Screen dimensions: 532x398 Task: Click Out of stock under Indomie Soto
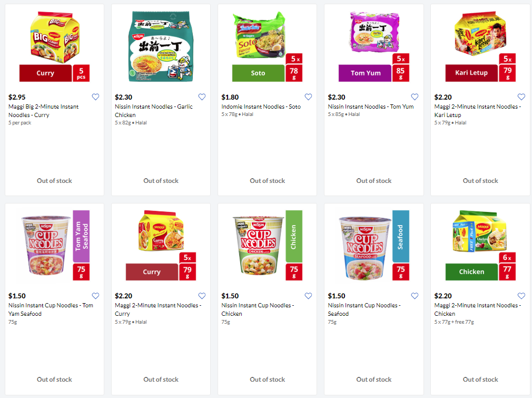[x=267, y=181]
